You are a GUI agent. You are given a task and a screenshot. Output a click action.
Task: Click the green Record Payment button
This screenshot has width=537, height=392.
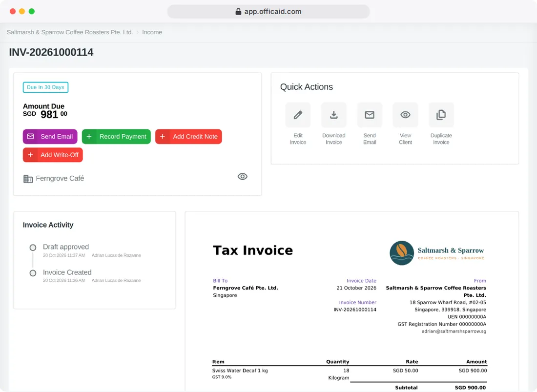[117, 137]
